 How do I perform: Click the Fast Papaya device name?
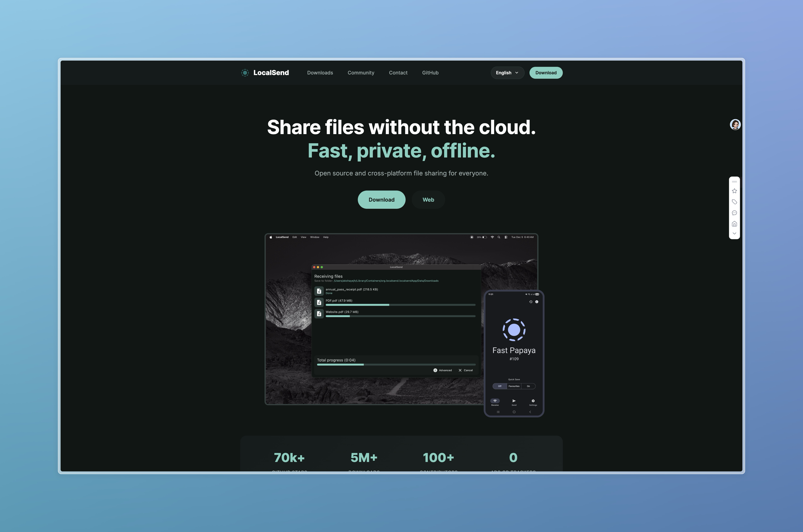coord(514,350)
